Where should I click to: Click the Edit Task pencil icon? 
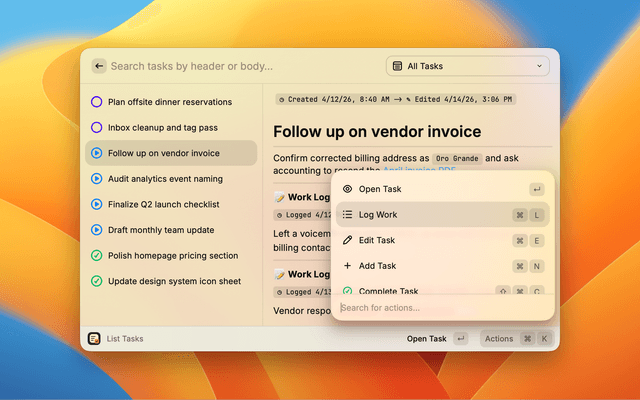[347, 240]
